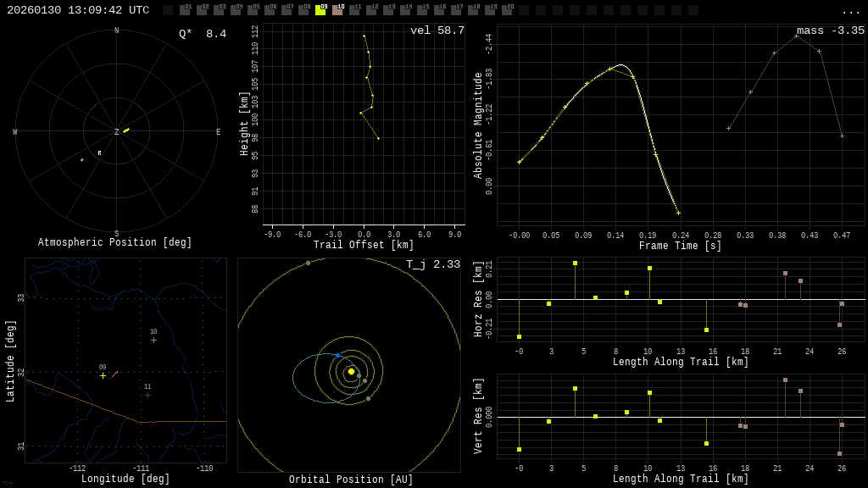Click the T_j 2.33 value label
Image resolution: width=868 pixels, height=488 pixels.
[432, 264]
